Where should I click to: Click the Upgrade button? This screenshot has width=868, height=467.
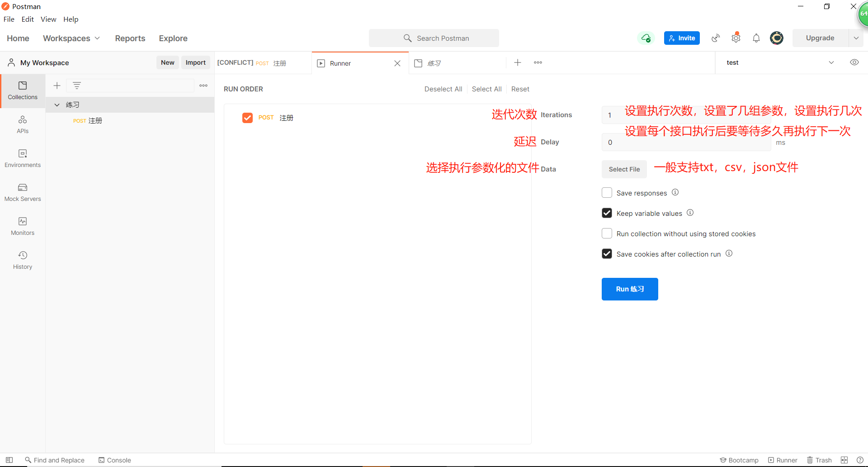(820, 38)
